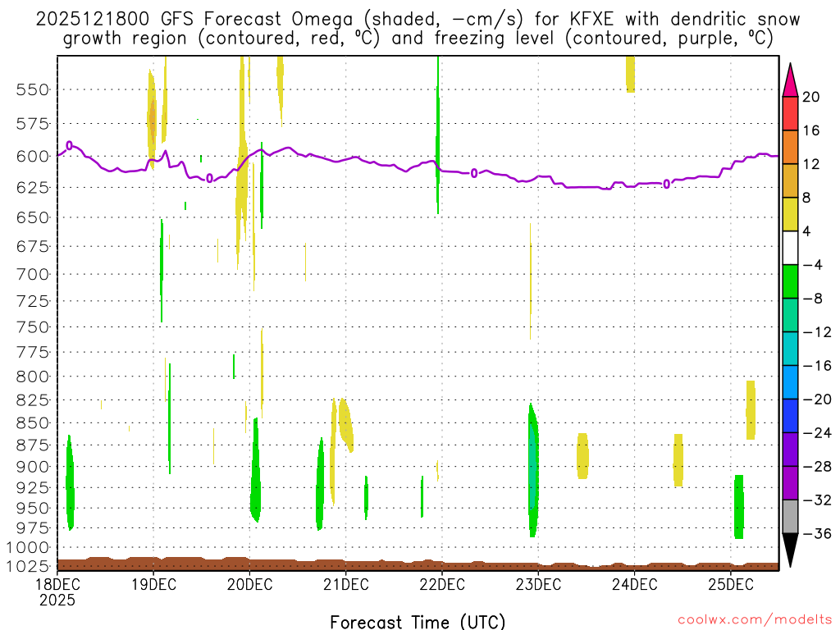Click the 2025 year label under 18DEC

point(57,600)
